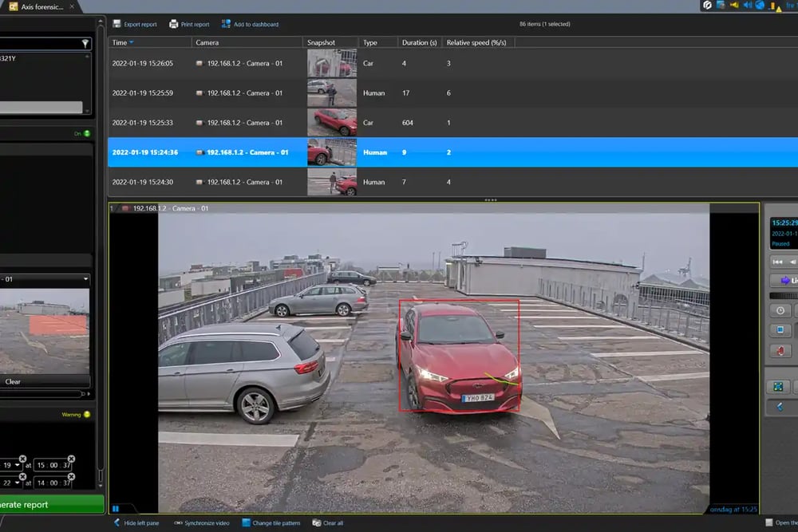Click skip to start playback button
Image resolution: width=798 pixels, height=532 pixels.
point(777,262)
